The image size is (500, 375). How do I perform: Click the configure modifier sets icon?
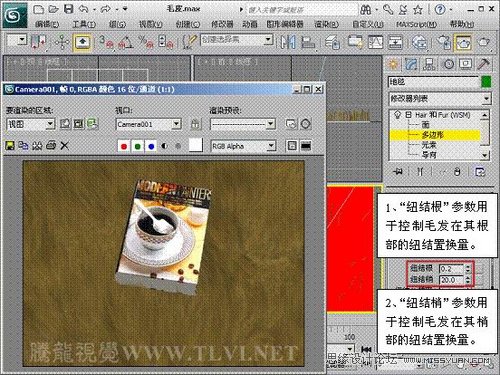(480, 172)
